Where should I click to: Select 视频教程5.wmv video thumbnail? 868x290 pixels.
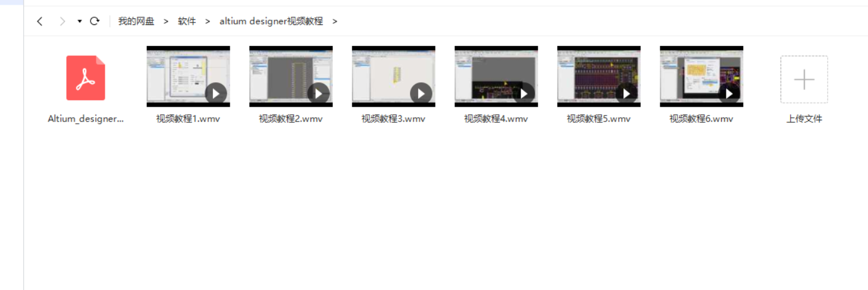click(x=598, y=76)
